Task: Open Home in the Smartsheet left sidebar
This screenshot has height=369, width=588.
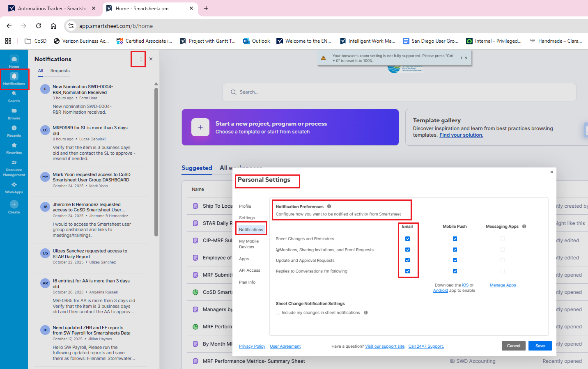Action: pos(14,61)
